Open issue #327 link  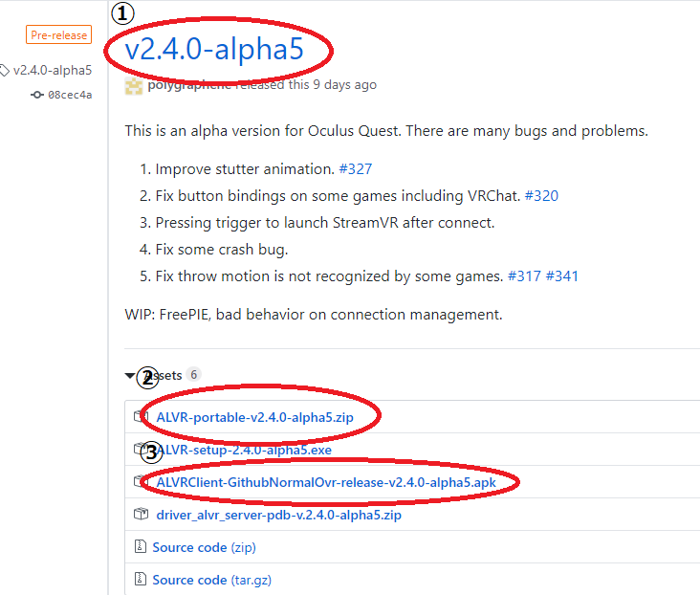[356, 169]
